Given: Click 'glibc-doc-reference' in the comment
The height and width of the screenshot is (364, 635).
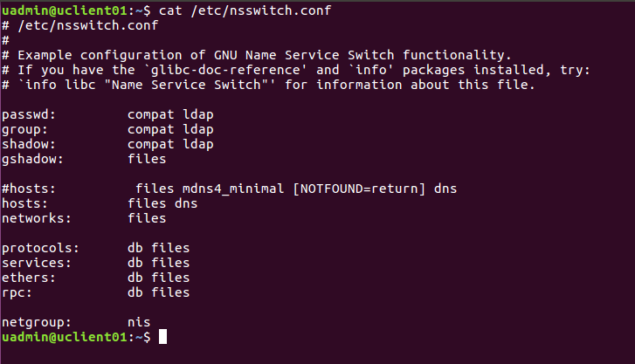Looking at the screenshot, I should click(x=225, y=70).
